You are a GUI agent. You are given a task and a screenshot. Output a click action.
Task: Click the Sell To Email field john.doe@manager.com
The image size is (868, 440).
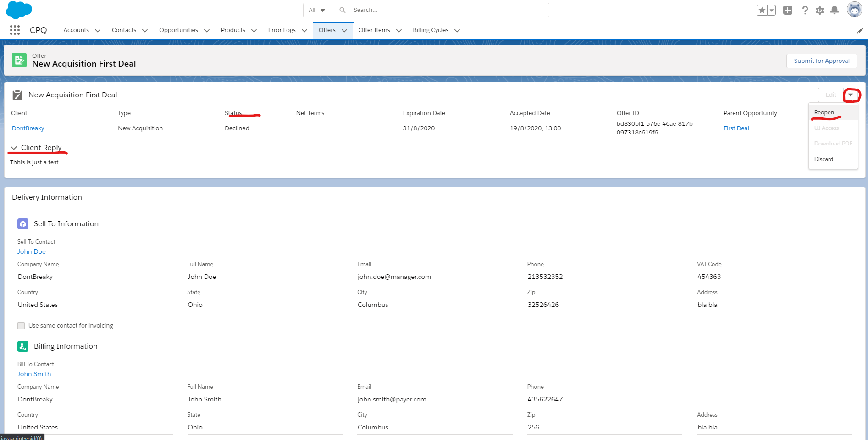(x=435, y=277)
